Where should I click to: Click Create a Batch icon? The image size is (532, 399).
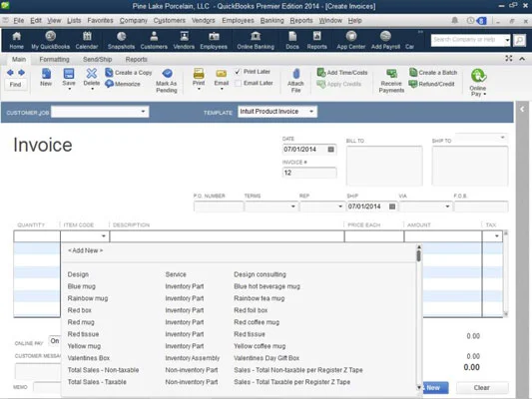coord(433,72)
